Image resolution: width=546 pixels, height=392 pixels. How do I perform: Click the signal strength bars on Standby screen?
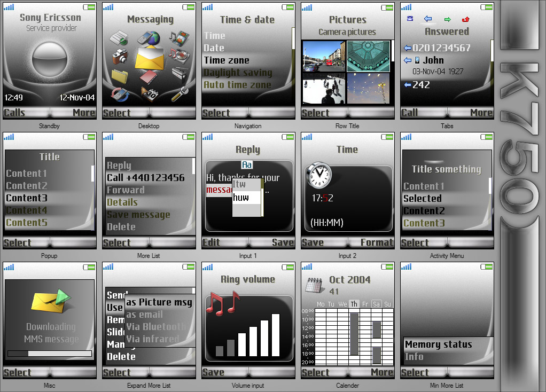click(x=9, y=6)
